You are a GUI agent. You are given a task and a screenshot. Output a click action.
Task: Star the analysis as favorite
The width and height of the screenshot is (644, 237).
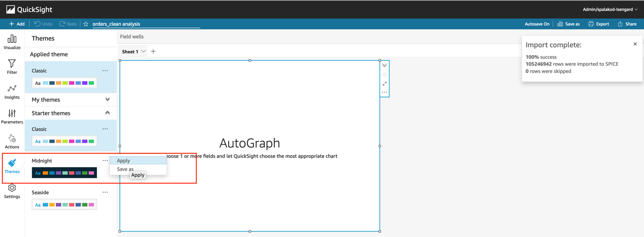click(86, 24)
